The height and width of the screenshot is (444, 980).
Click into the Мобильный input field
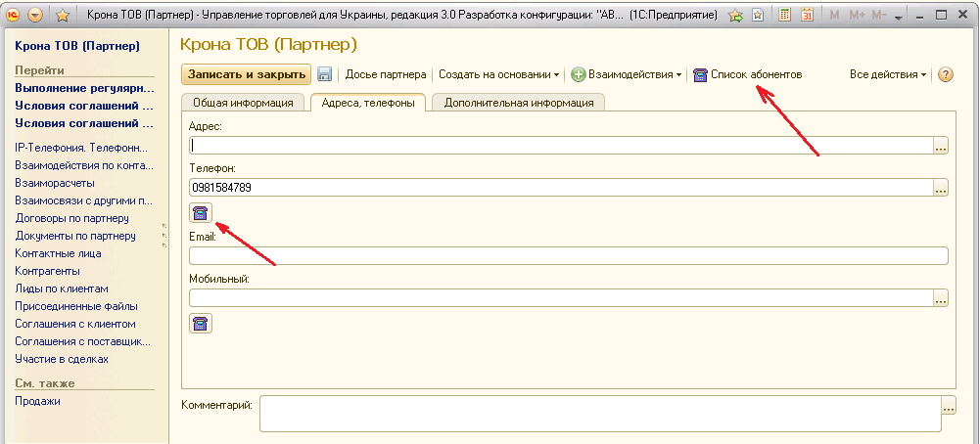[x=561, y=298]
